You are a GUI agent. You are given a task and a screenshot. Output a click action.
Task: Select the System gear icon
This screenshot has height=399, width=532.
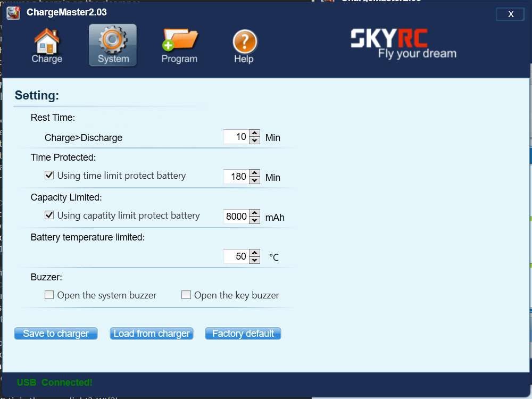pos(113,46)
